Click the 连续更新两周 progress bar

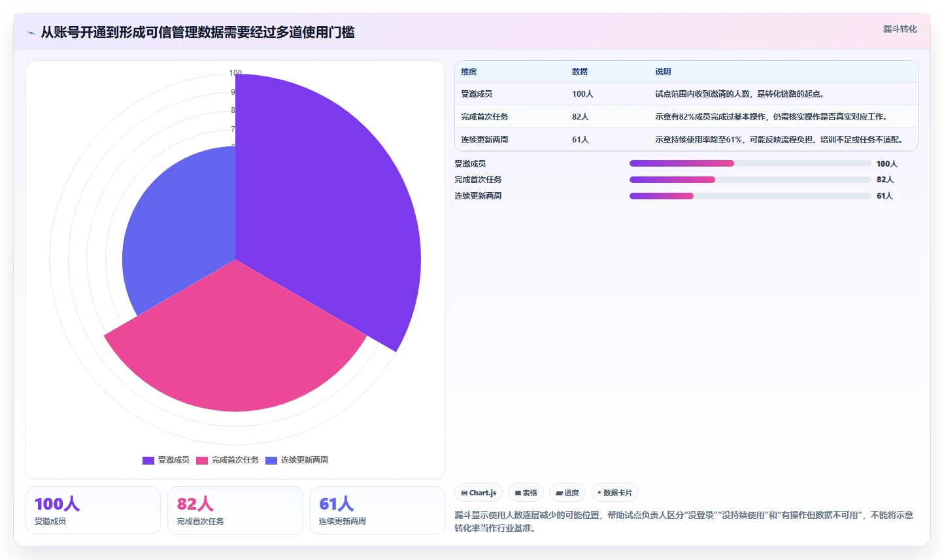tap(750, 196)
